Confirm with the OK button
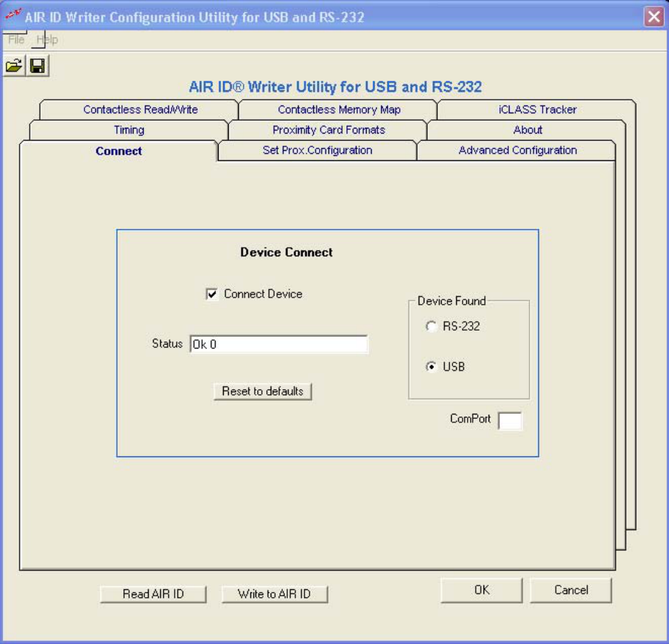 point(481,591)
